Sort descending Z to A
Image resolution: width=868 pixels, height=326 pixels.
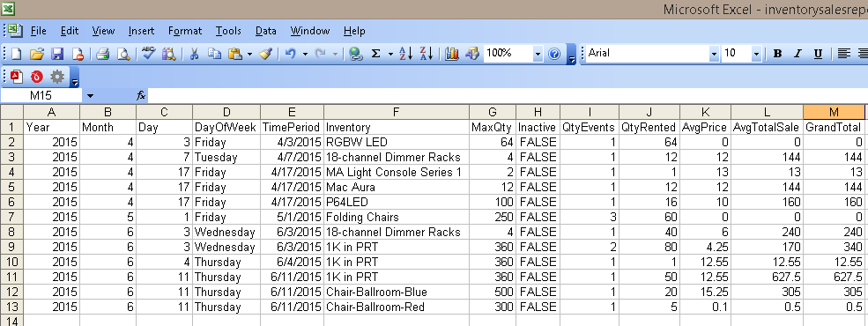coord(427,54)
